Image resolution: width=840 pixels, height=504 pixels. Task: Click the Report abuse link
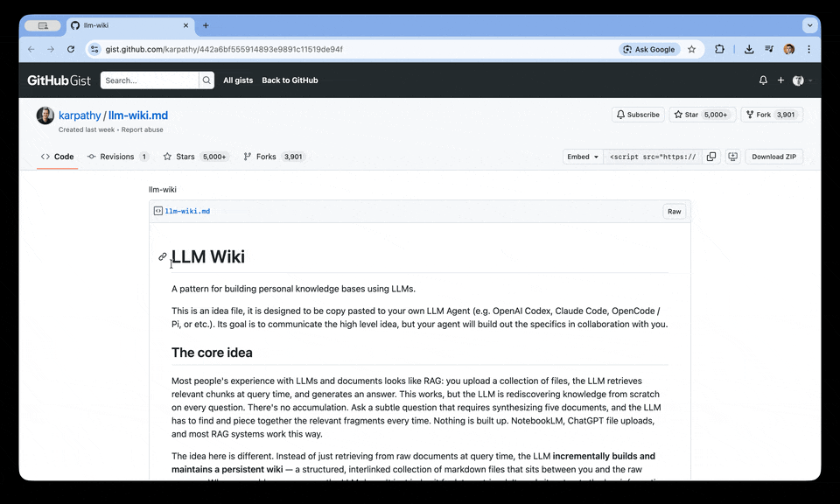coord(142,129)
